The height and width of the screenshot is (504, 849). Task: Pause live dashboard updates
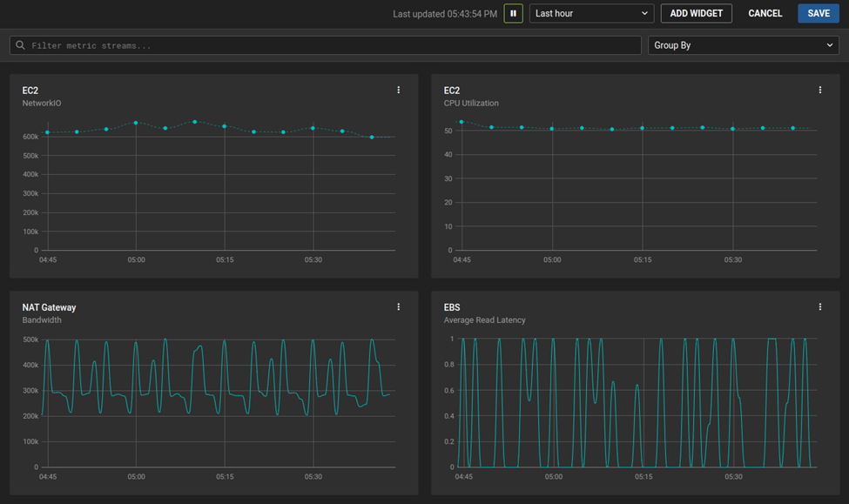(x=513, y=14)
